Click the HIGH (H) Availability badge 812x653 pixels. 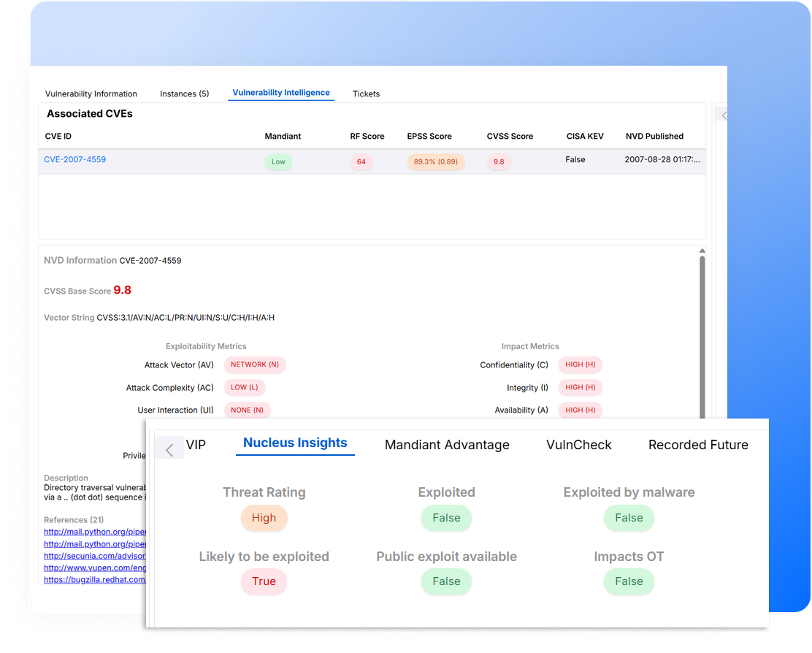[580, 410]
